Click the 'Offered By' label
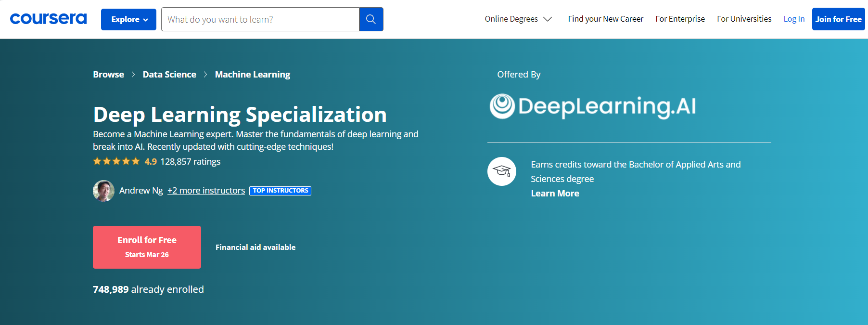The width and height of the screenshot is (868, 325). click(x=519, y=75)
